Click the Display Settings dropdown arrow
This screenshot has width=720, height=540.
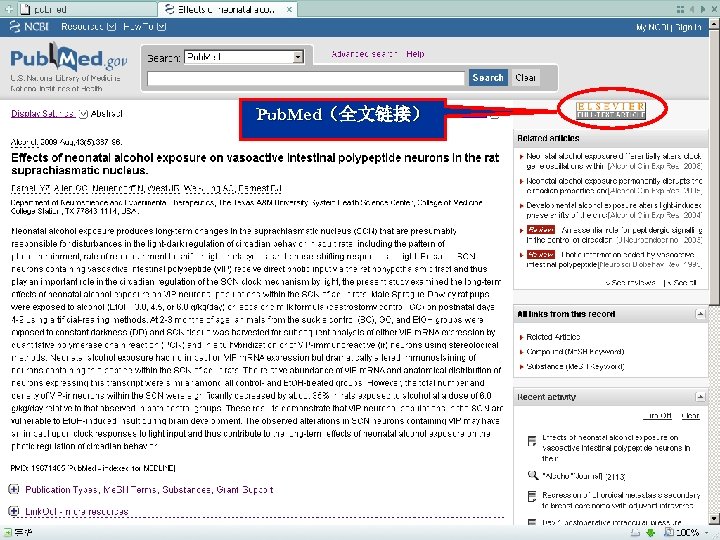click(83, 114)
